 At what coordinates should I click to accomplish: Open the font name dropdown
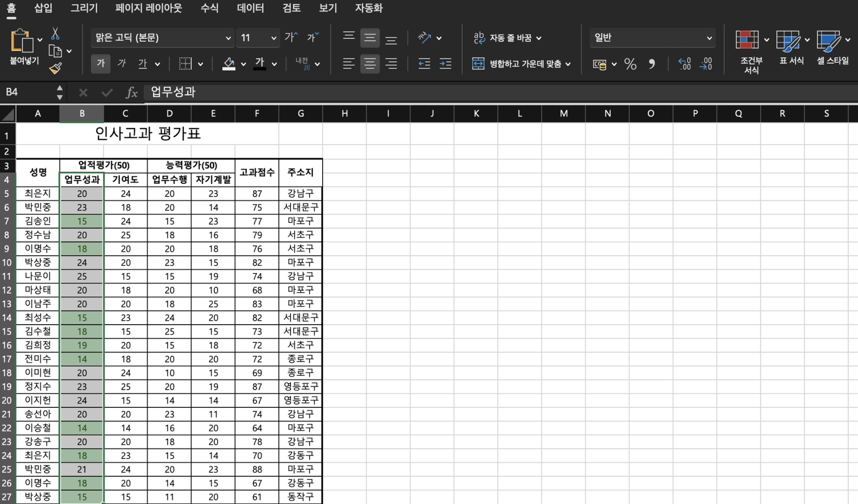pyautogui.click(x=228, y=38)
